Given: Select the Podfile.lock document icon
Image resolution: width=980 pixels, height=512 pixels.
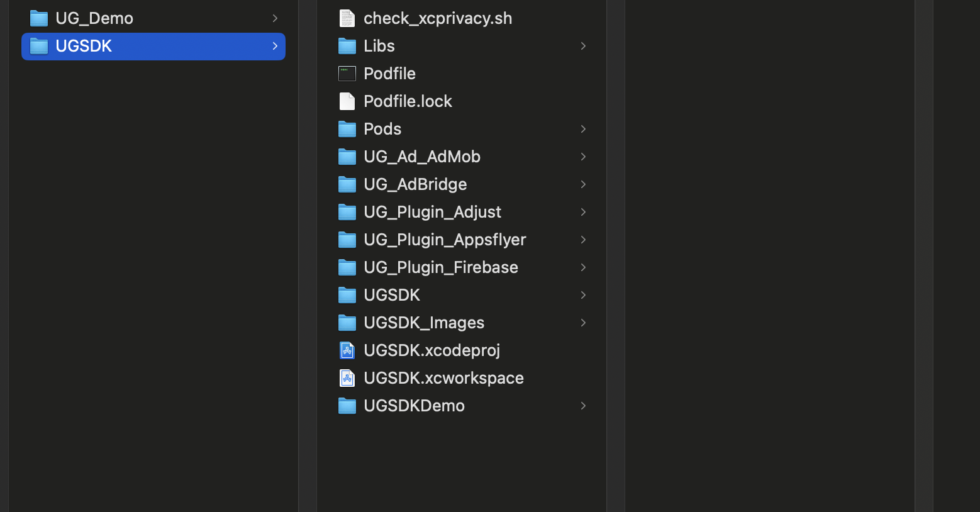Looking at the screenshot, I should [347, 101].
